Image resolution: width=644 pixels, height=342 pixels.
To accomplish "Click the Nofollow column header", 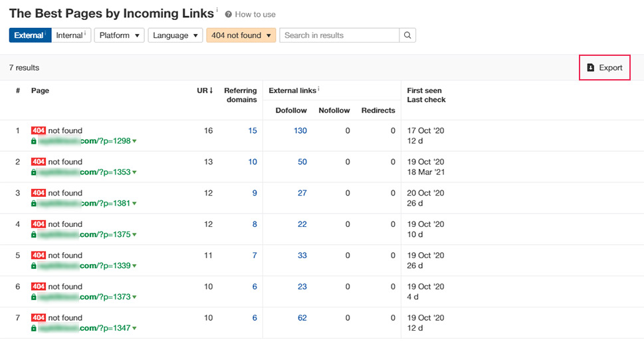I will 334,110.
